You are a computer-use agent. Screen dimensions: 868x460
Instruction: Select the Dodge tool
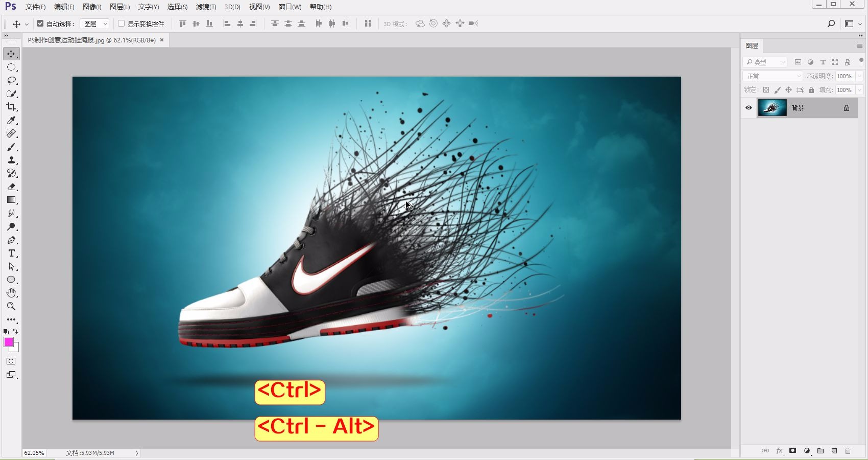(11, 226)
